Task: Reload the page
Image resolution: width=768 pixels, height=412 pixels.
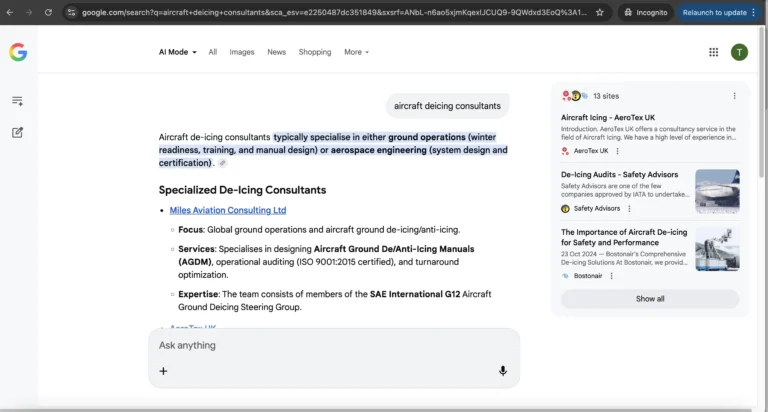Action: (48, 12)
